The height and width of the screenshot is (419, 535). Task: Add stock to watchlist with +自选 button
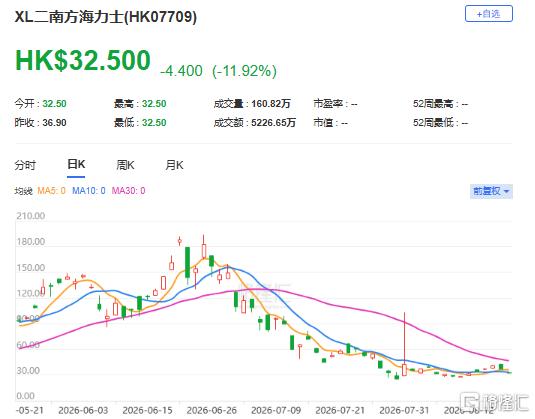[x=489, y=14]
